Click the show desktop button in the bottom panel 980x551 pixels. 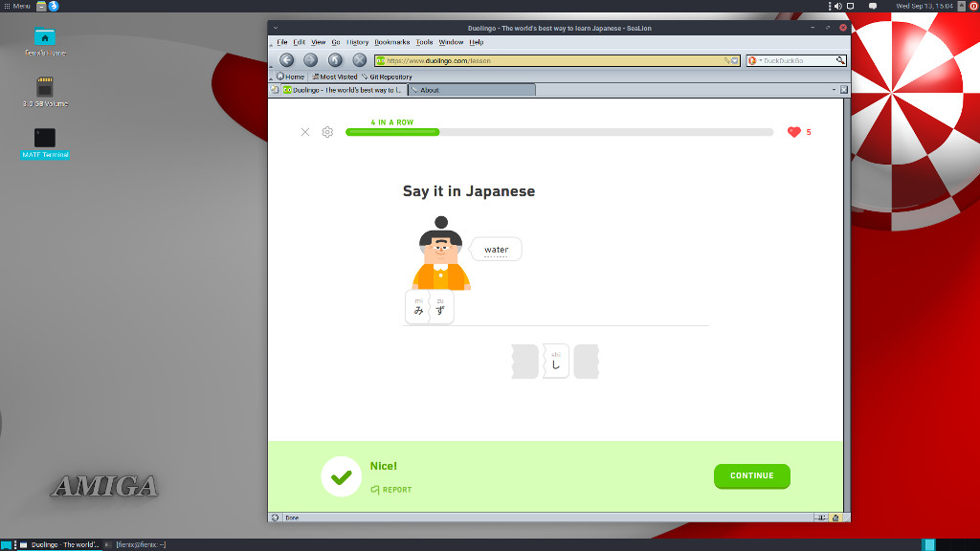(6, 544)
